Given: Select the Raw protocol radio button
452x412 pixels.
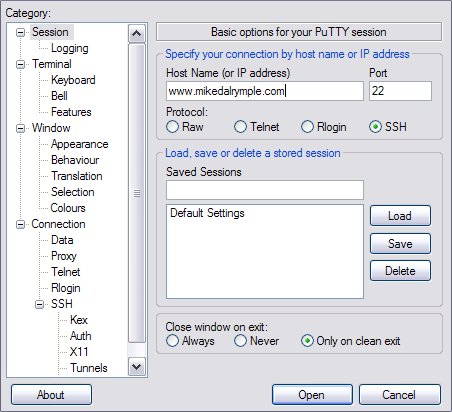Looking at the screenshot, I should click(x=172, y=127).
